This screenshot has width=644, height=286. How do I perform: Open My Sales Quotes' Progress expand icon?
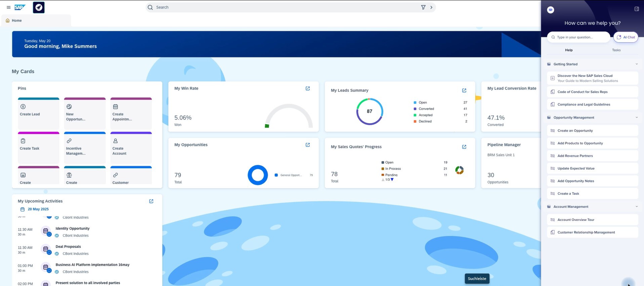[x=464, y=147]
